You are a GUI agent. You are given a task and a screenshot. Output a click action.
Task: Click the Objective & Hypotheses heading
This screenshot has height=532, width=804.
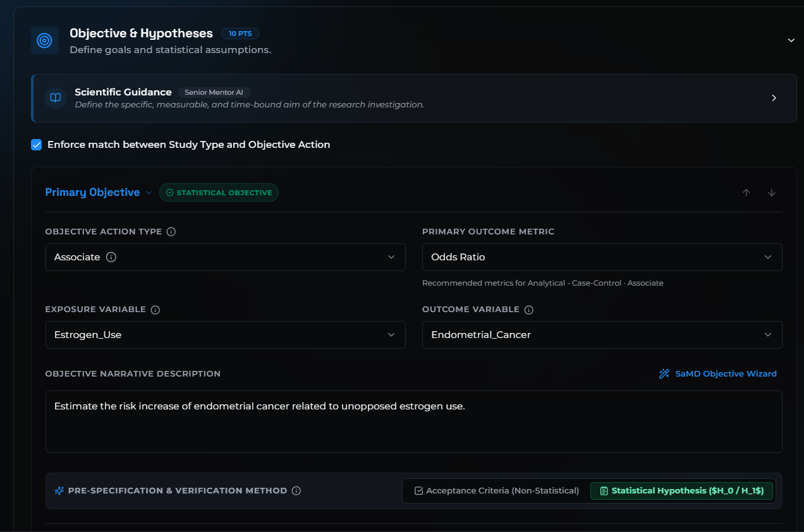tap(141, 33)
